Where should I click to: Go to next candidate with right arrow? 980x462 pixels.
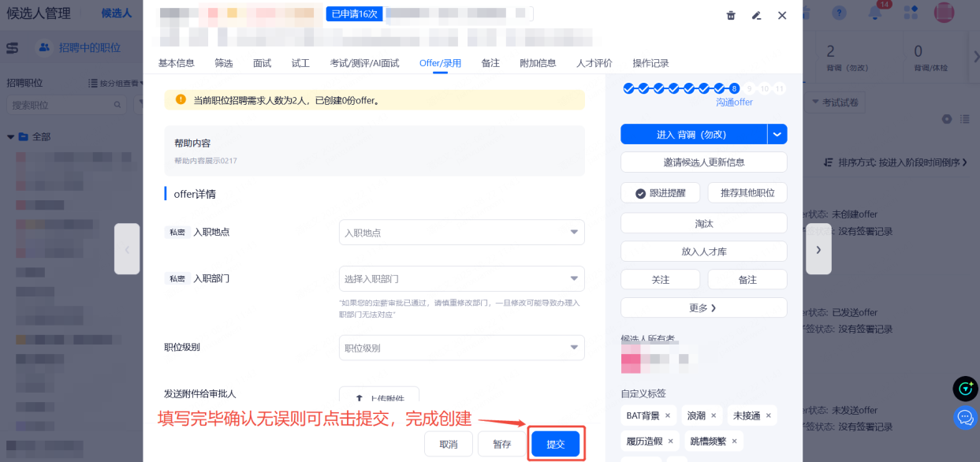[x=818, y=249]
